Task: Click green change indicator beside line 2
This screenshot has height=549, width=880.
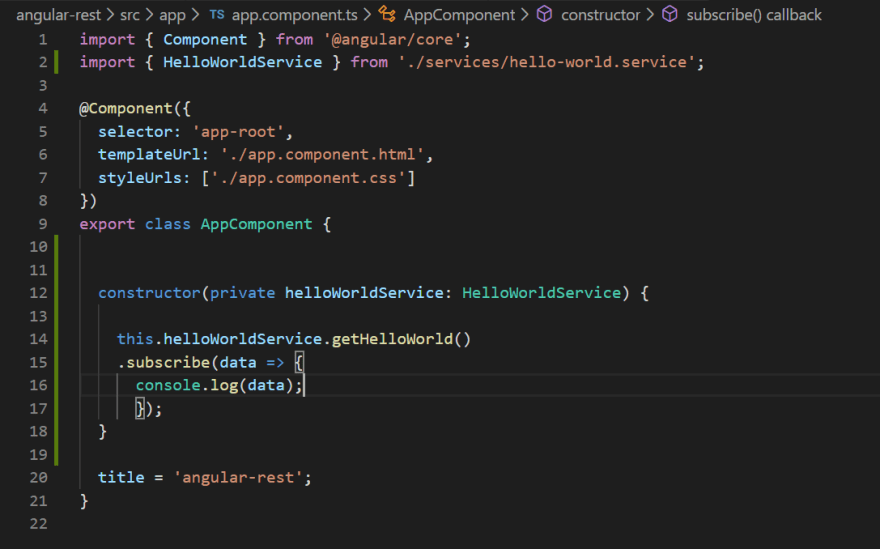Action: point(56,62)
